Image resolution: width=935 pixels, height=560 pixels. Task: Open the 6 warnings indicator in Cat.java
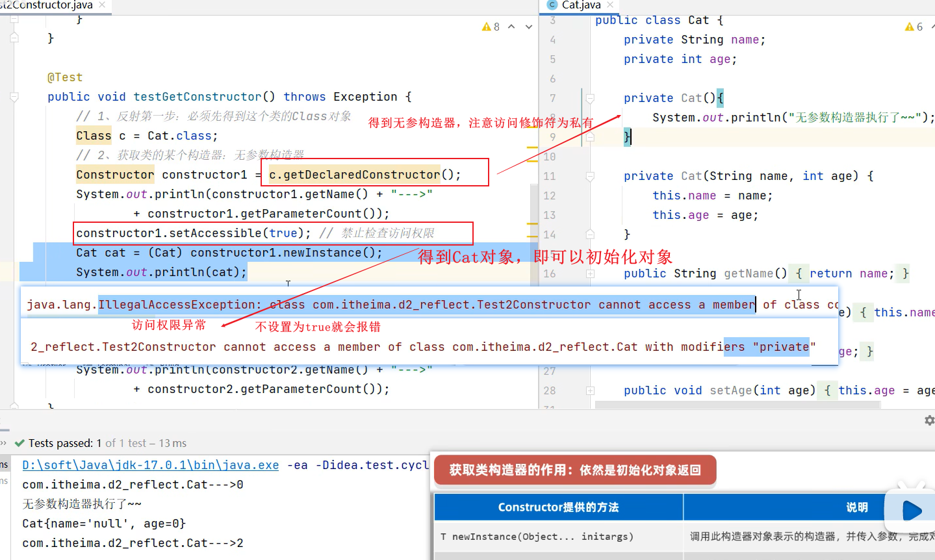coord(914,27)
